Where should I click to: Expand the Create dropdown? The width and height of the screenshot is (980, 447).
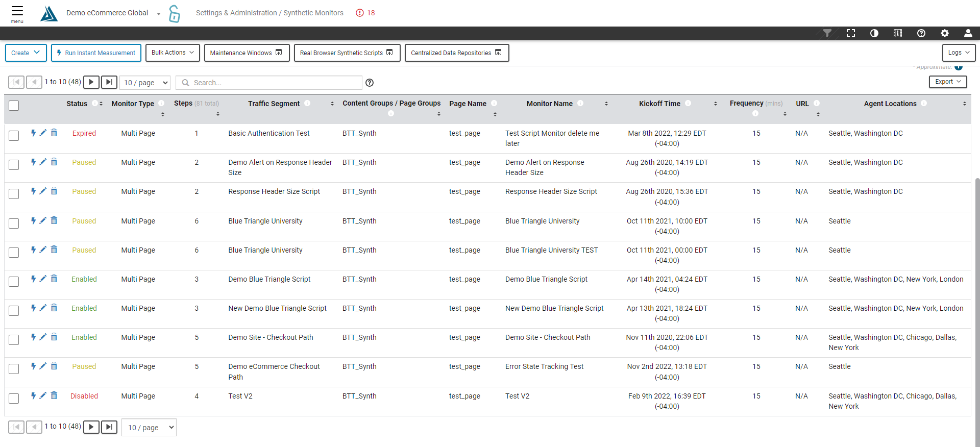pyautogui.click(x=26, y=53)
